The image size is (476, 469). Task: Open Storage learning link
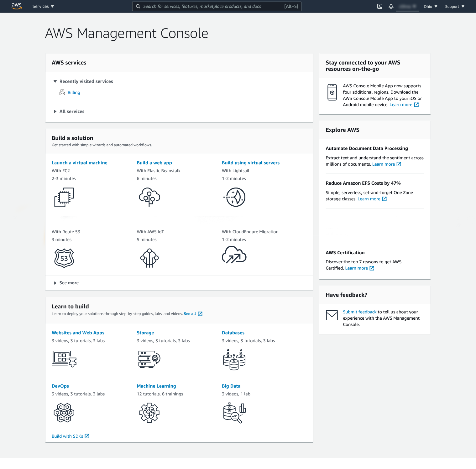pos(145,333)
